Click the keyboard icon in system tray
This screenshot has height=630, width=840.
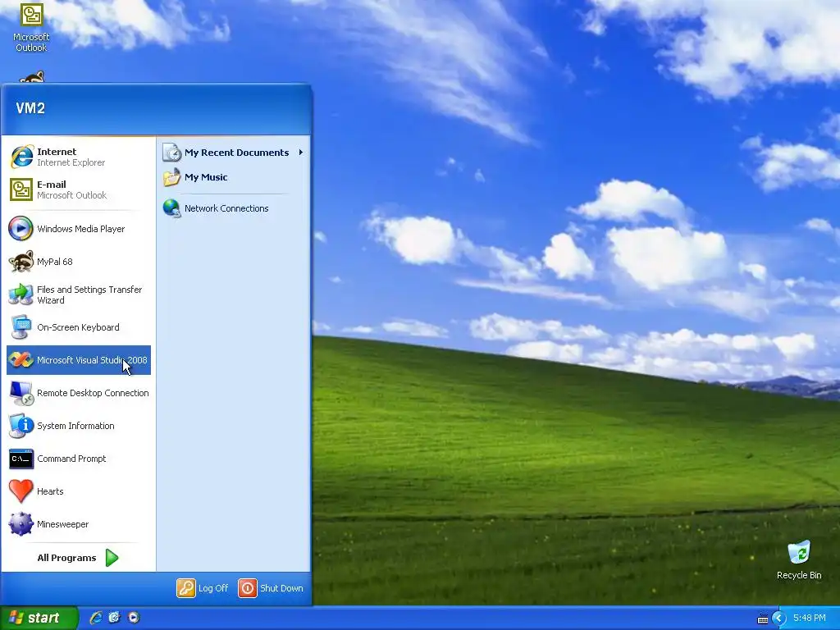(x=763, y=619)
